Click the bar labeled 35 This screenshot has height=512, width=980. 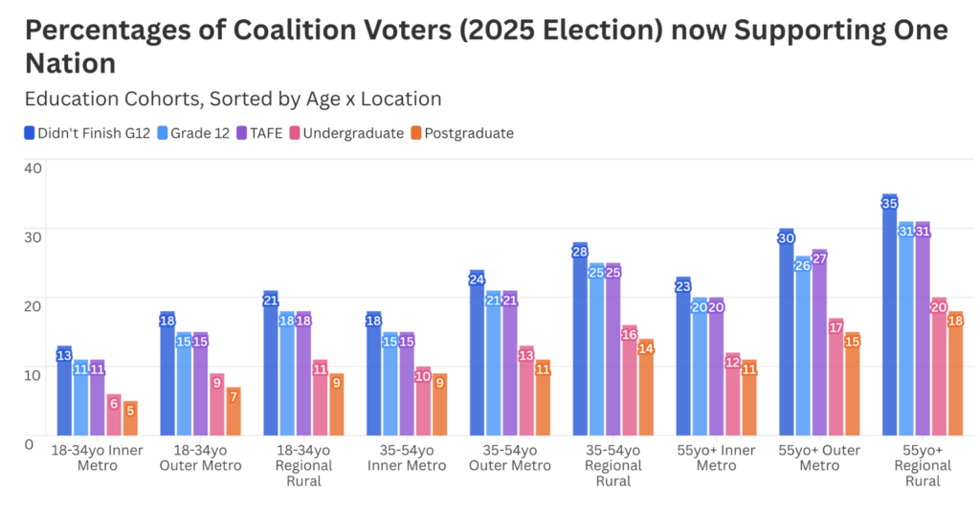[890, 316]
